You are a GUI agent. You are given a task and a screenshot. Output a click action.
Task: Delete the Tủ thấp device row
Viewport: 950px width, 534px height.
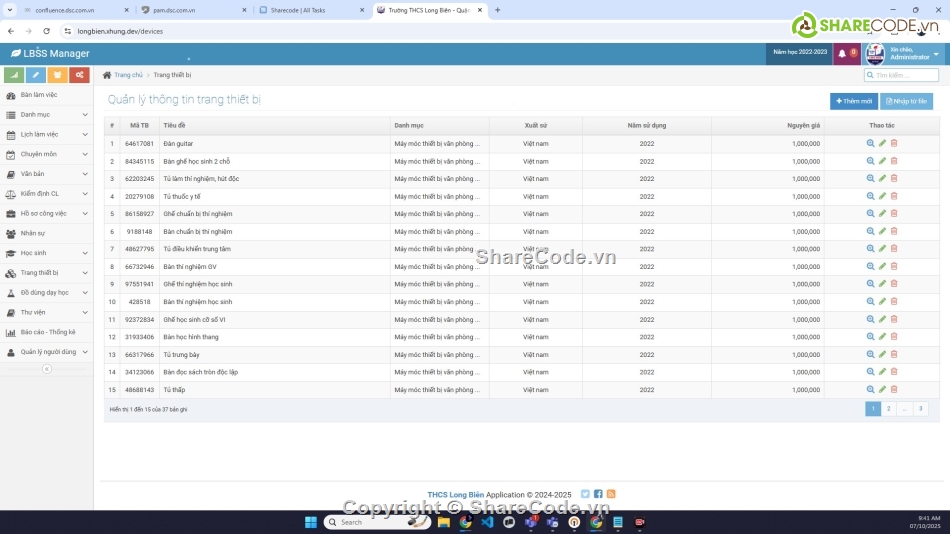(x=894, y=389)
